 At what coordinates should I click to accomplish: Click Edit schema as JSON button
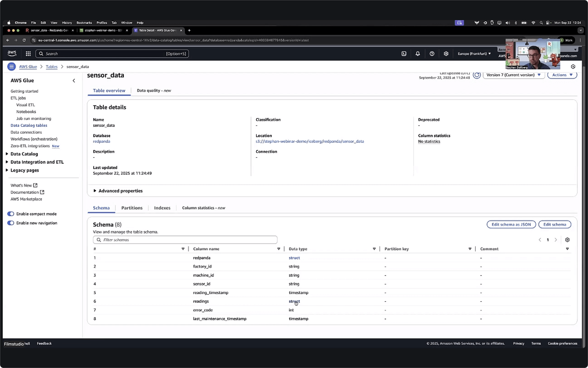(511, 224)
